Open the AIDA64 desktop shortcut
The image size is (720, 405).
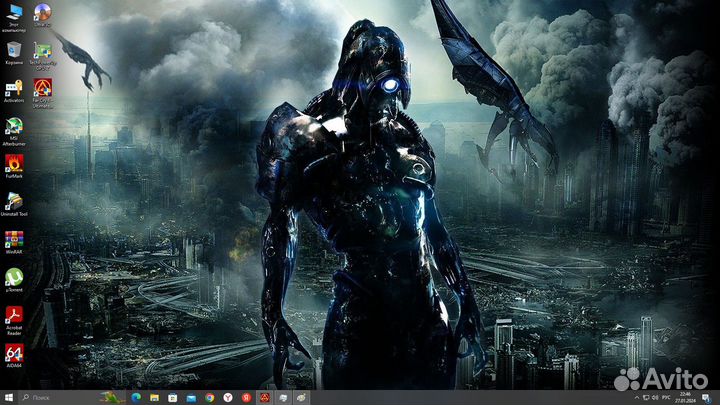pos(14,356)
